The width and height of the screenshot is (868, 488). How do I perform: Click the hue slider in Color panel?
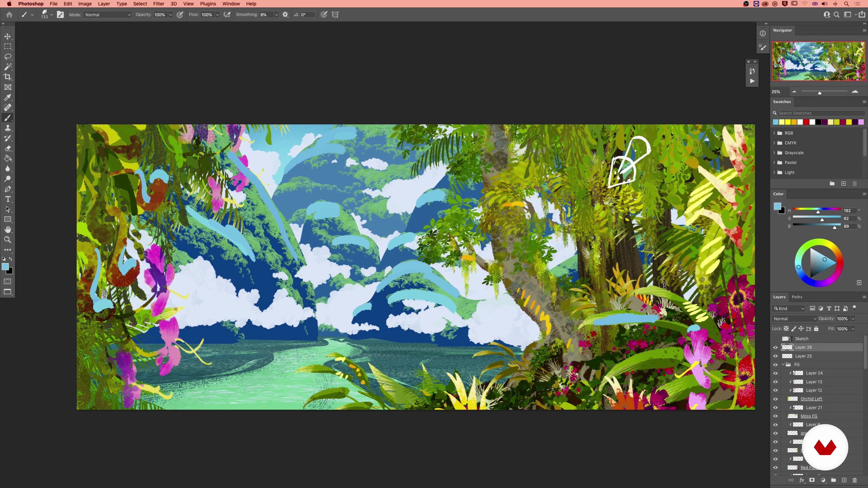(x=816, y=209)
